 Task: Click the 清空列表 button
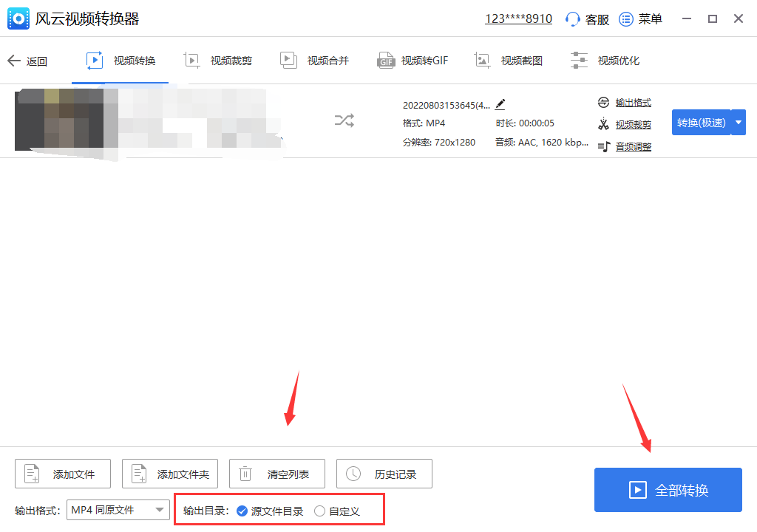point(277,474)
